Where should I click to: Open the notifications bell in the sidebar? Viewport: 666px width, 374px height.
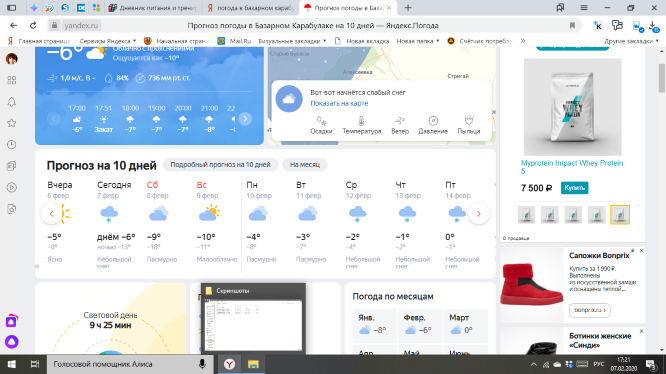click(12, 102)
